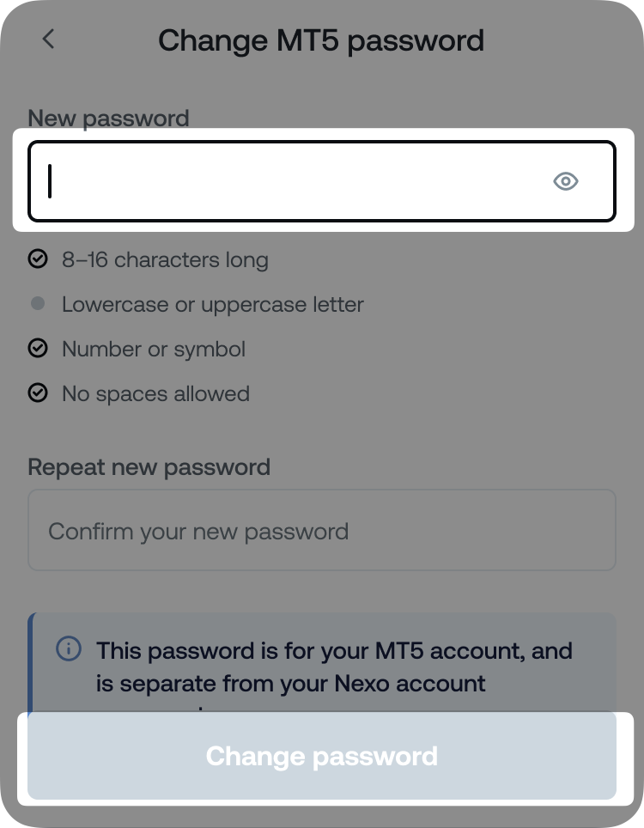The width and height of the screenshot is (644, 828).
Task: Click the blue left edge of info banner
Action: coord(30,661)
